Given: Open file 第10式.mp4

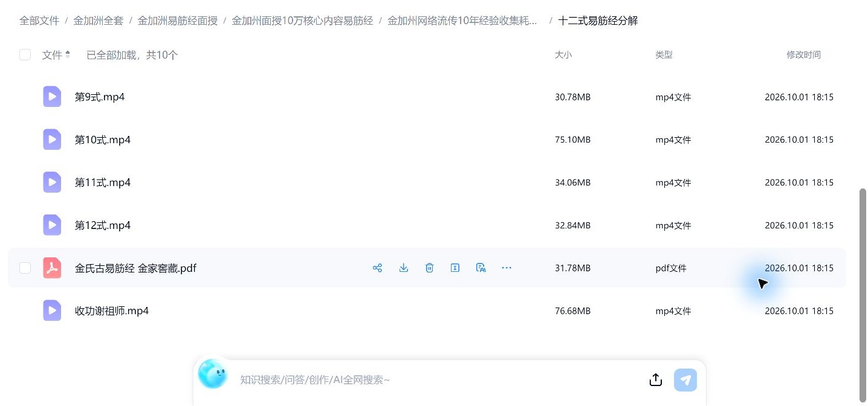Looking at the screenshot, I should tap(103, 140).
